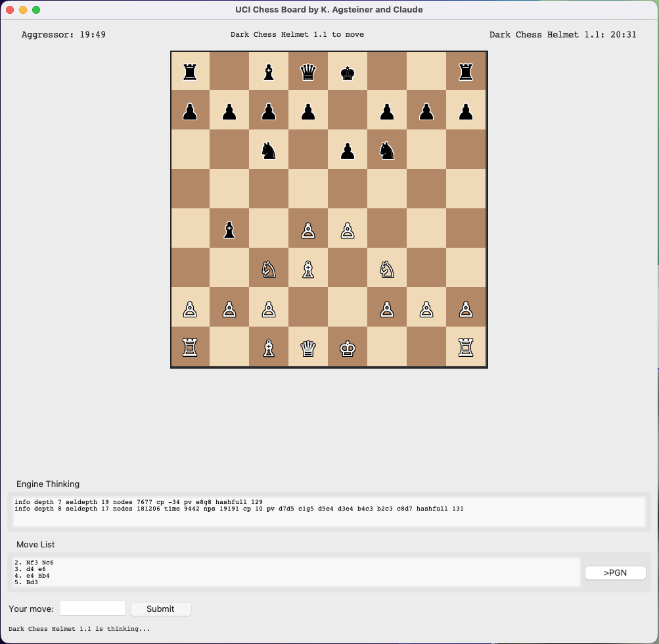The width and height of the screenshot is (659, 644).
Task: Click the black king on e8
Action: point(348,71)
